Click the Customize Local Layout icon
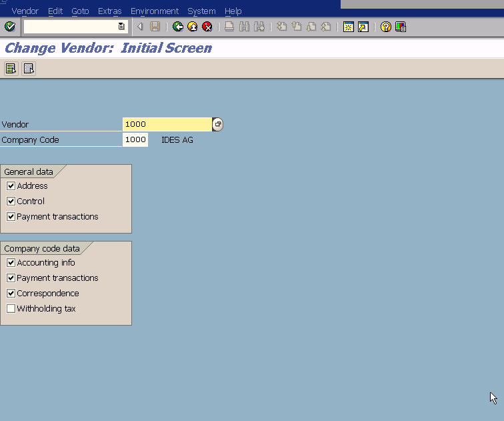504x421 pixels. tap(401, 27)
